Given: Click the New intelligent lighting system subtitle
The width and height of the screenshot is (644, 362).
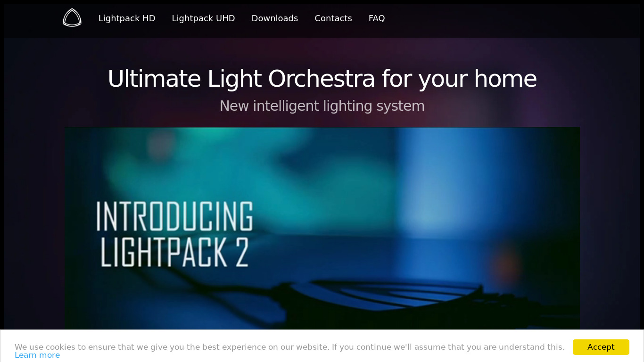Looking at the screenshot, I should point(322,106).
